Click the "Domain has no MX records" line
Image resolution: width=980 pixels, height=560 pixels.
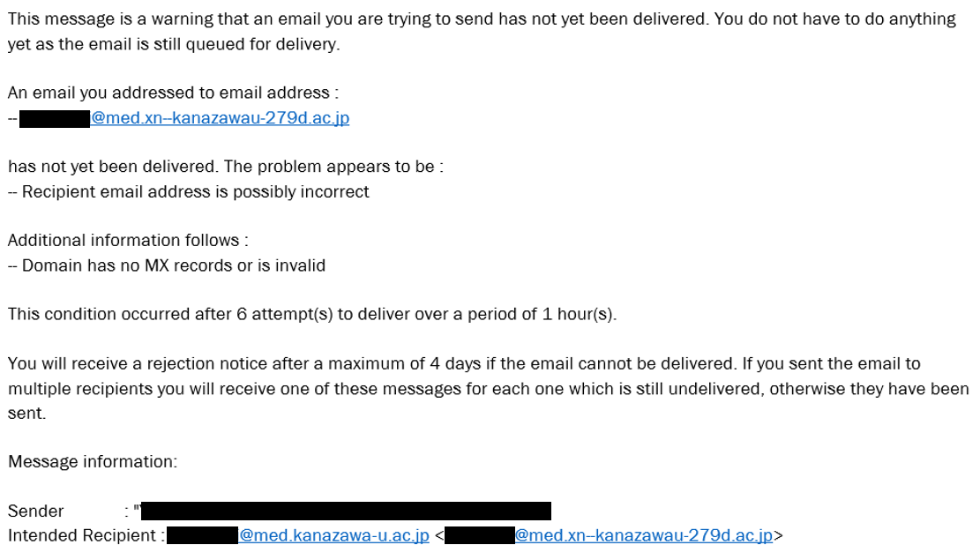coord(167,265)
